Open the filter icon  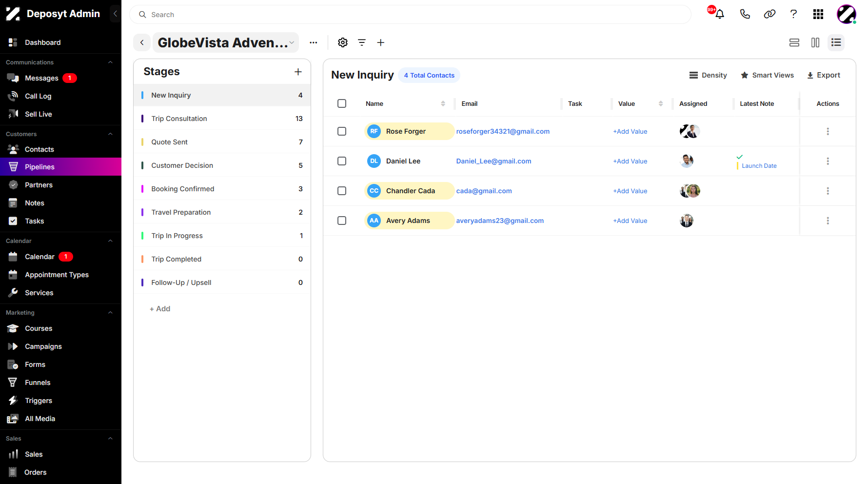pyautogui.click(x=362, y=42)
